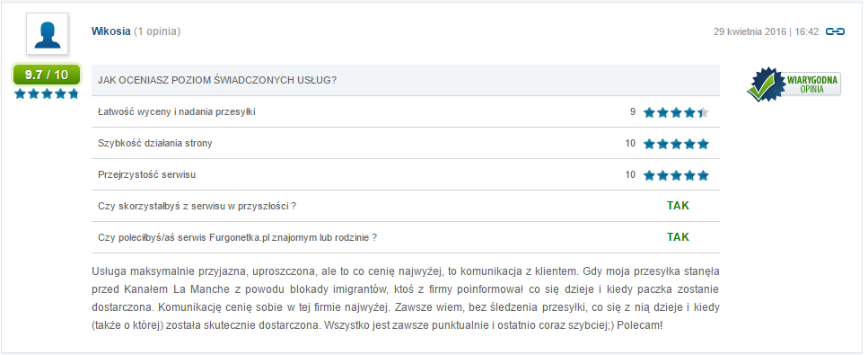Click 'Czy poleciłbyś/aś serwis Furgonetka.pl' question
The width and height of the screenshot is (868, 355).
(x=238, y=238)
